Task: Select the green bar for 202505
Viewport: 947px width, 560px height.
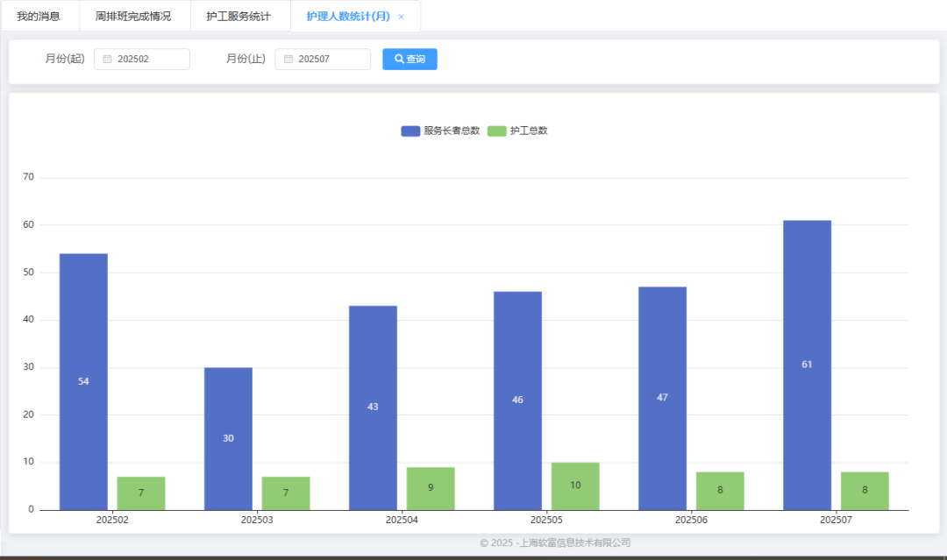Action: click(x=575, y=486)
